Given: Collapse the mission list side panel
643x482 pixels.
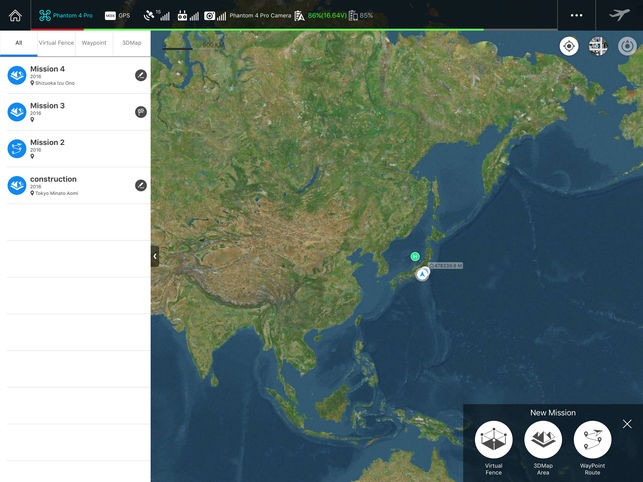Looking at the screenshot, I should pos(155,257).
